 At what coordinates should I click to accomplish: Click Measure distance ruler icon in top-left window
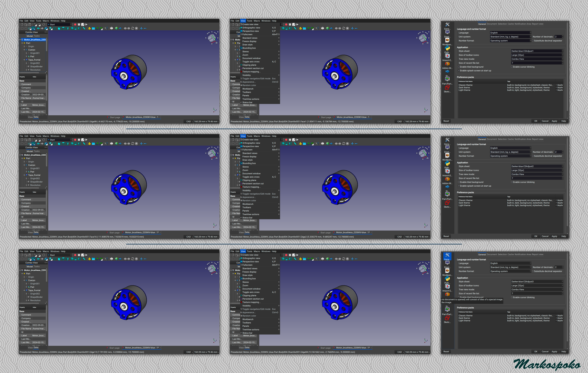point(84,28)
